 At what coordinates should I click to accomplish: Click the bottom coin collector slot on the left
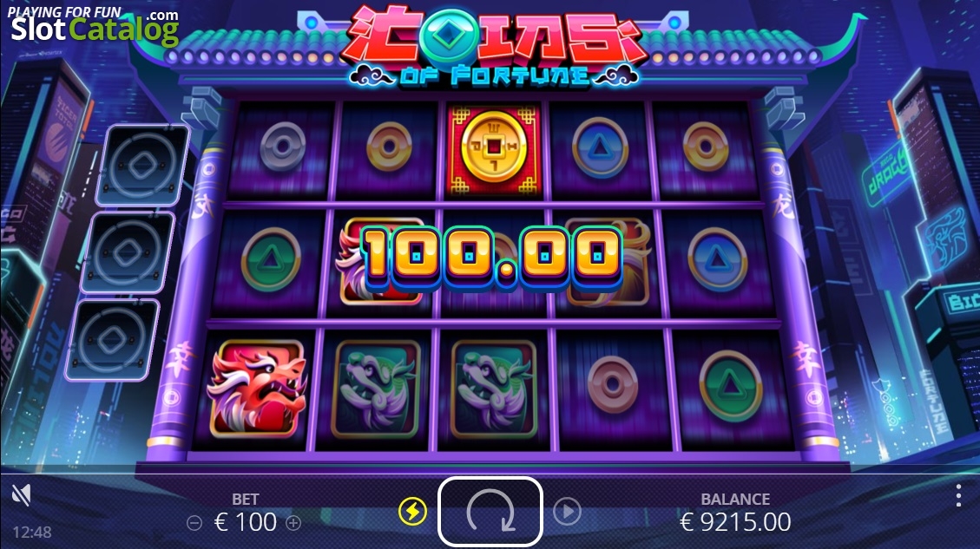point(113,340)
